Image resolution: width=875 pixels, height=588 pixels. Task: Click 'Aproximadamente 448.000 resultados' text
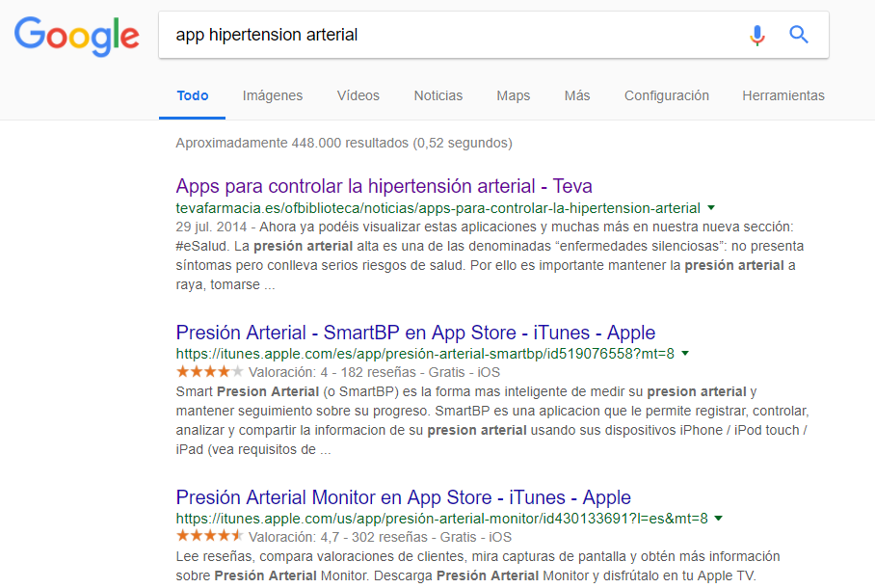coord(292,143)
